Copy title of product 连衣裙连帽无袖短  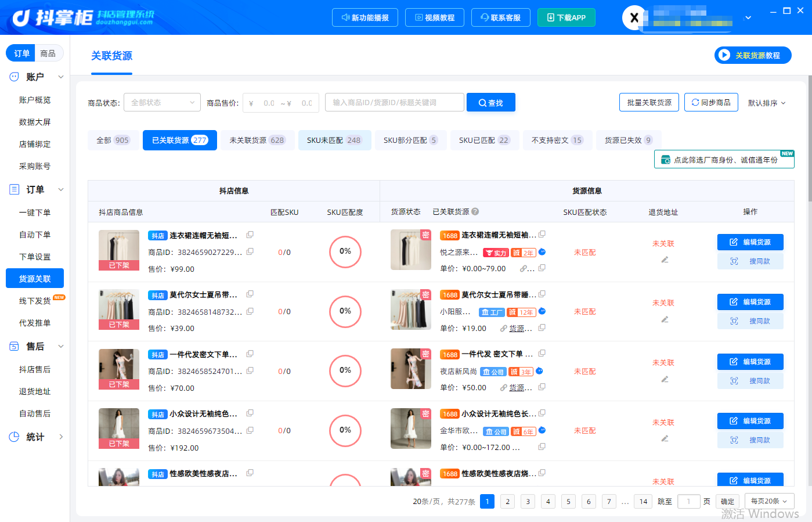click(250, 235)
